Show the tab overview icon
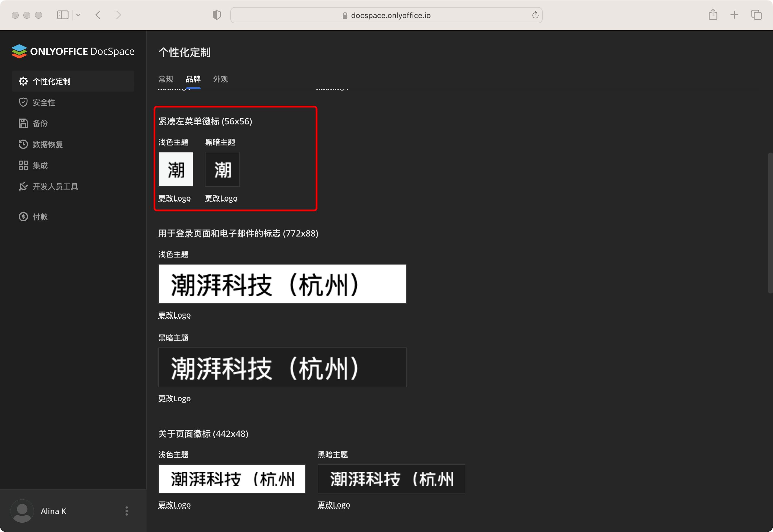 pyautogui.click(x=756, y=15)
